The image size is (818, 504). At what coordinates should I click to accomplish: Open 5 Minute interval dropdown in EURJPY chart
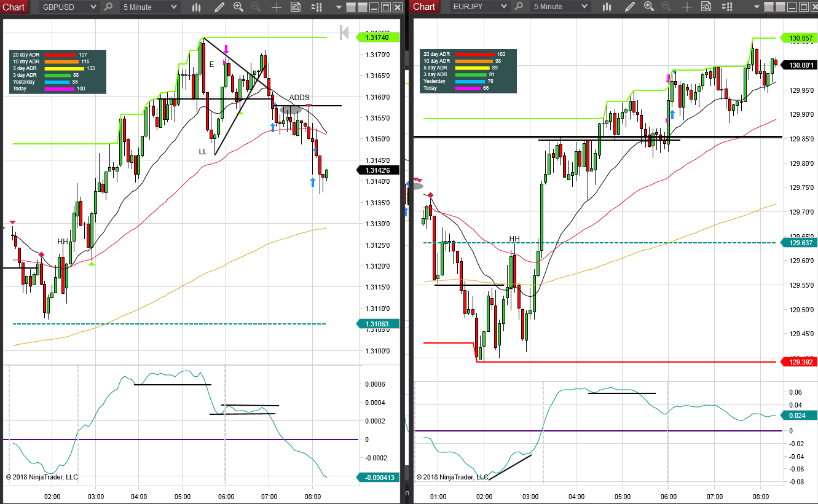pos(560,7)
